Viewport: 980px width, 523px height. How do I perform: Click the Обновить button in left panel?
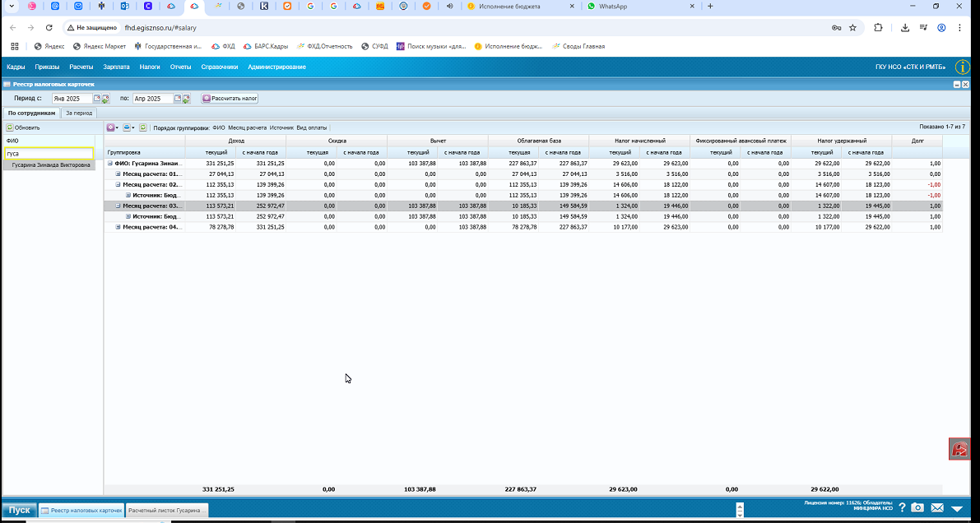pyautogui.click(x=23, y=127)
